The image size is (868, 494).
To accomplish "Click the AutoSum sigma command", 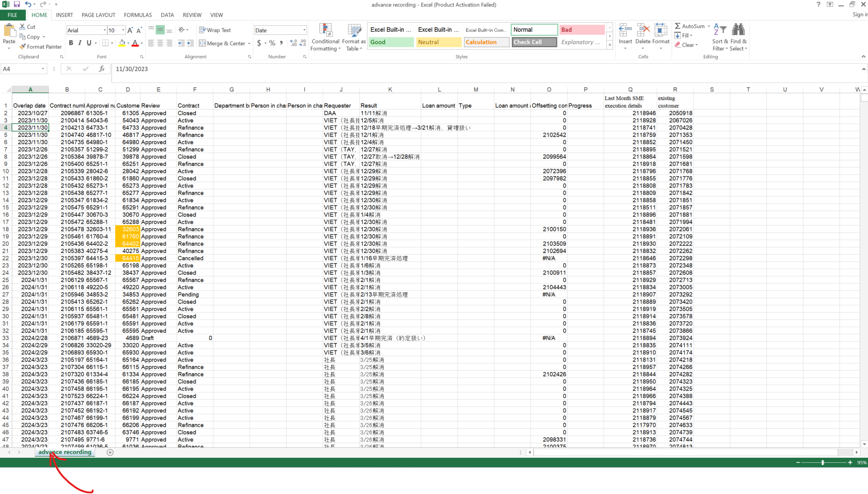I will point(690,26).
